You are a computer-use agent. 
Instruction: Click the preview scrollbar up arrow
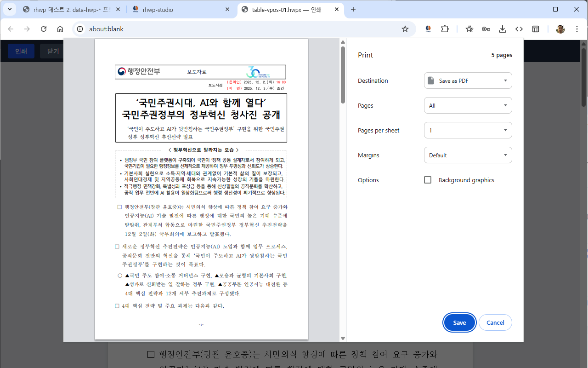[343, 42]
